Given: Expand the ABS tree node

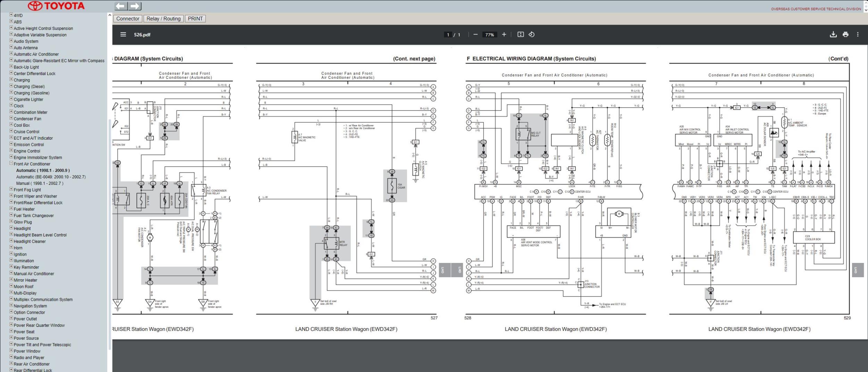Looking at the screenshot, I should coord(11,21).
